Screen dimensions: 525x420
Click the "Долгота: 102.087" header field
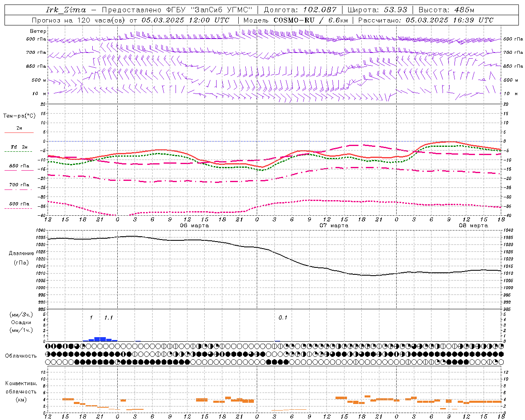tap(300, 10)
